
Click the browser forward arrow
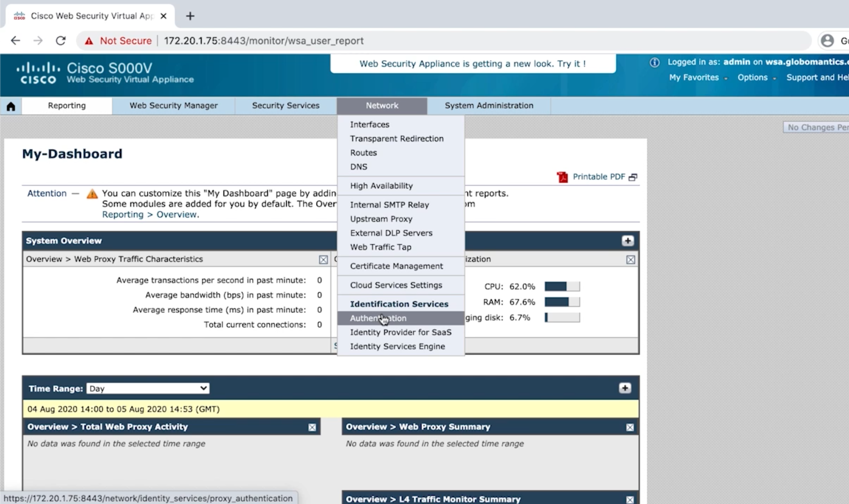point(38,41)
